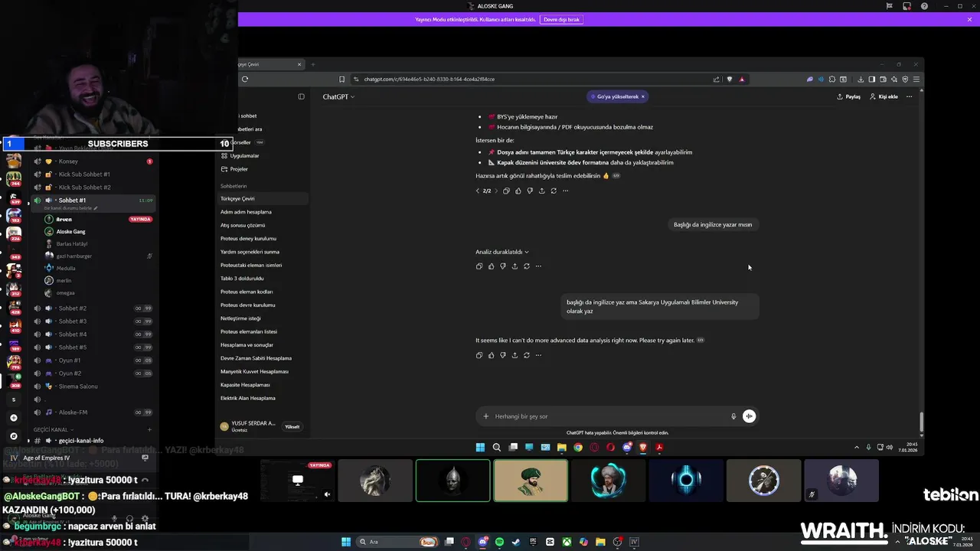This screenshot has height=551, width=980.
Task: Open Brave Shields icon in address bar
Action: coord(730,79)
